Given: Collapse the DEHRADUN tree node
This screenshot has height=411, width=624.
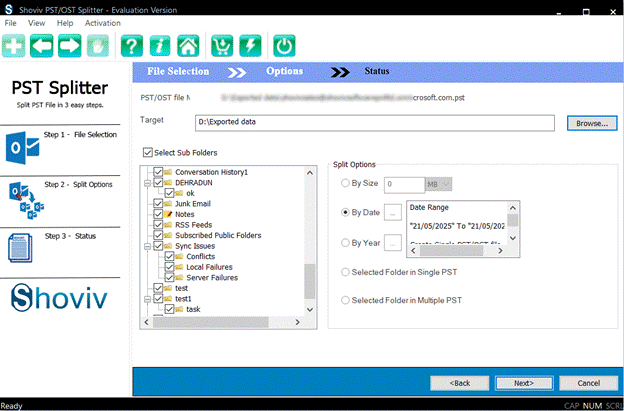Looking at the screenshot, I should (147, 183).
